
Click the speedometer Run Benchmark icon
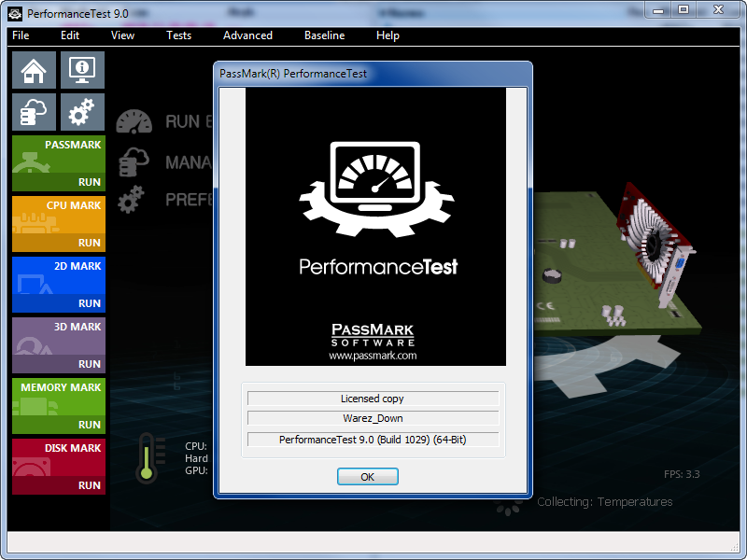[x=134, y=122]
